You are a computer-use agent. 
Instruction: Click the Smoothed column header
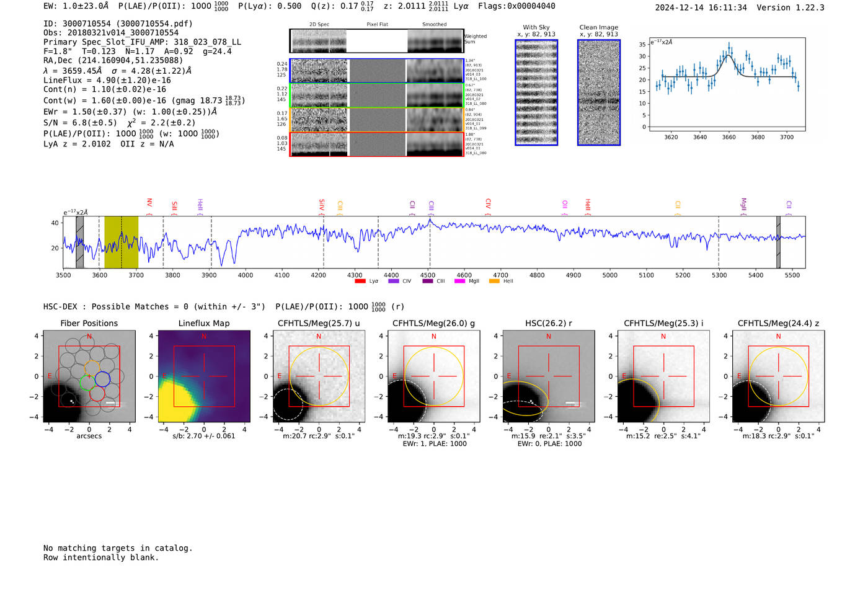pos(435,25)
